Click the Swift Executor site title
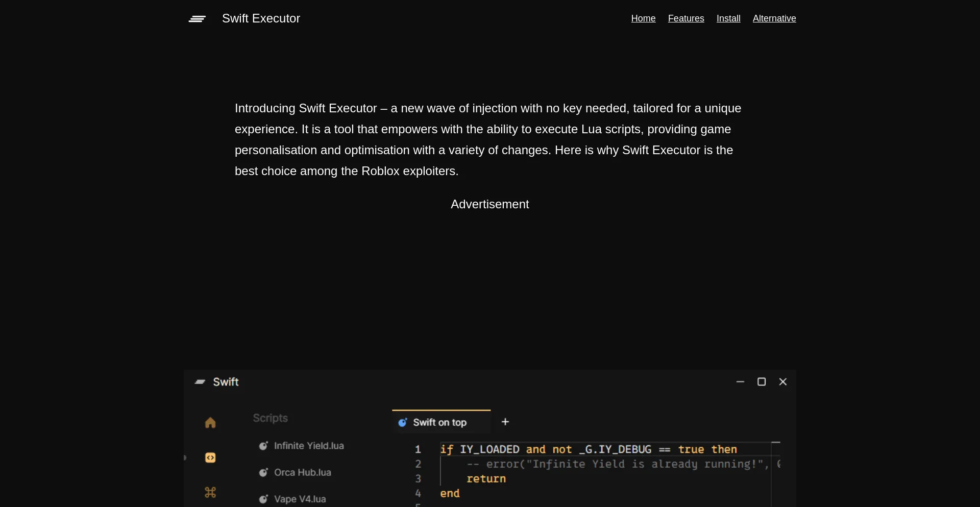This screenshot has height=507, width=980. coord(261,18)
